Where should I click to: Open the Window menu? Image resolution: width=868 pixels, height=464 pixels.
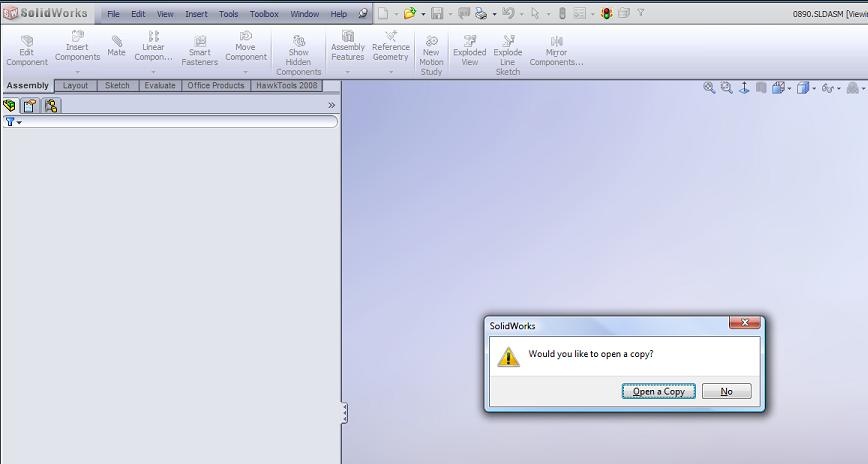(x=304, y=14)
